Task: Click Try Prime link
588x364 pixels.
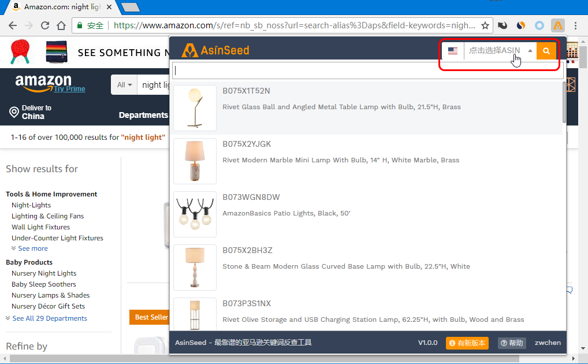Action: point(69,89)
